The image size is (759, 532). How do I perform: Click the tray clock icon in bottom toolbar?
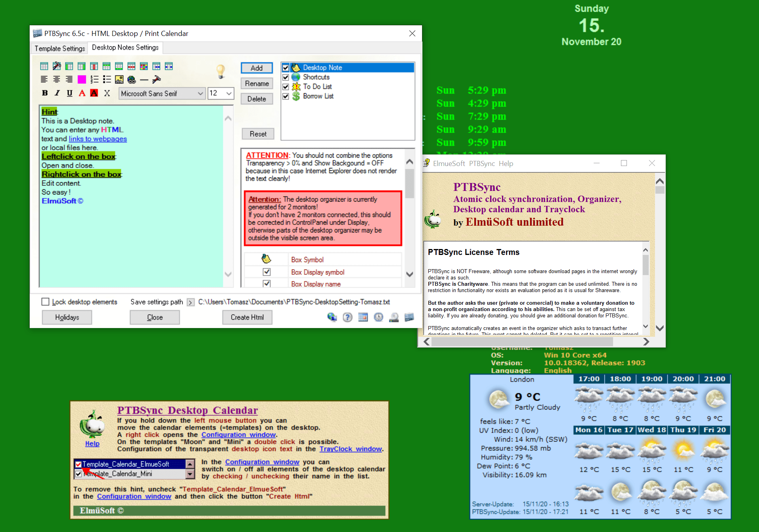click(x=394, y=317)
